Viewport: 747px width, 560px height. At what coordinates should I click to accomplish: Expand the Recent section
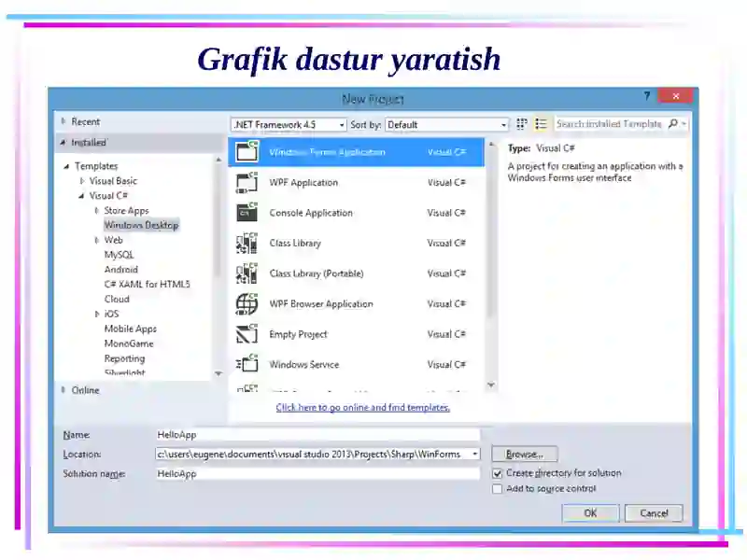pos(63,121)
